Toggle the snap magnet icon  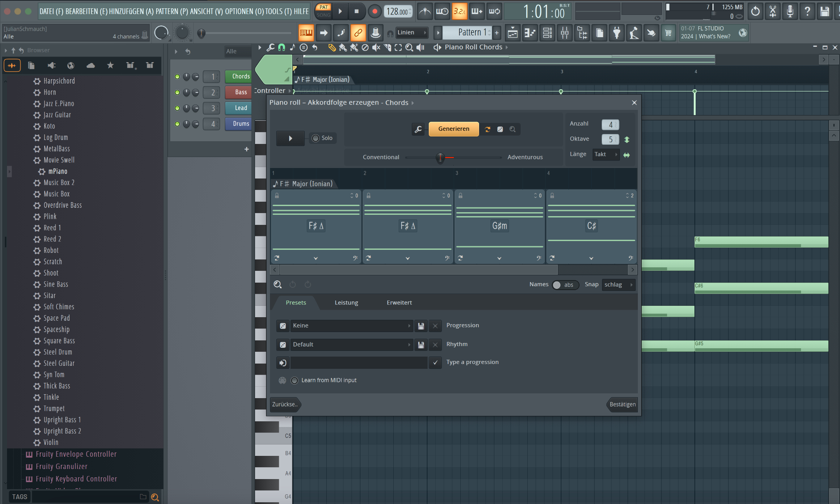point(282,47)
